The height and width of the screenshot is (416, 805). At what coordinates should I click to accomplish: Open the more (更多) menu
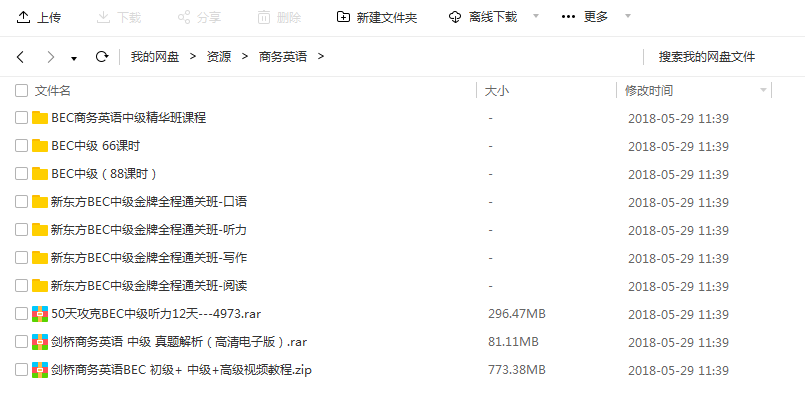(585, 17)
